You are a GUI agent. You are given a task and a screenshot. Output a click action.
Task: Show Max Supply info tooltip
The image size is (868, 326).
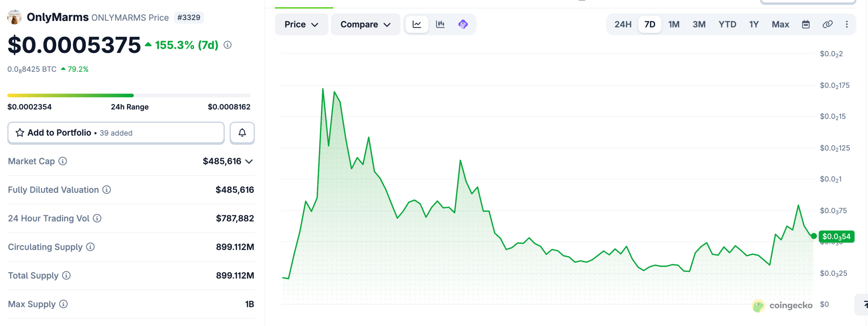[x=63, y=304]
